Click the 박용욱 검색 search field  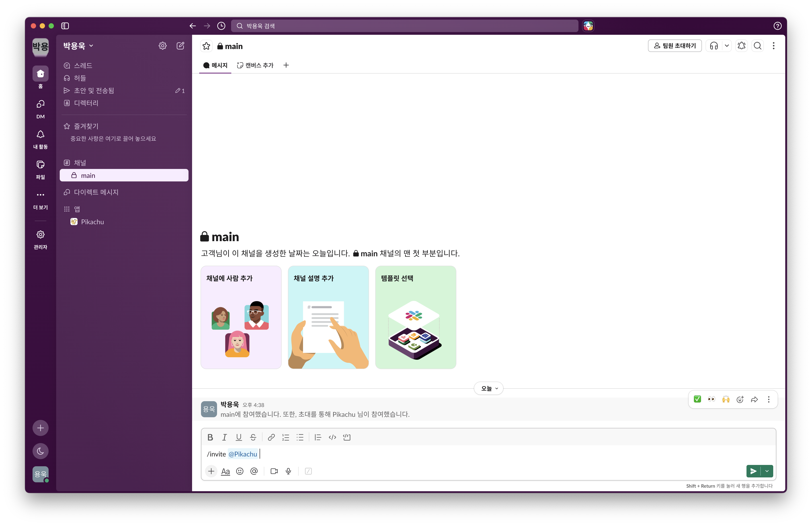(405, 26)
